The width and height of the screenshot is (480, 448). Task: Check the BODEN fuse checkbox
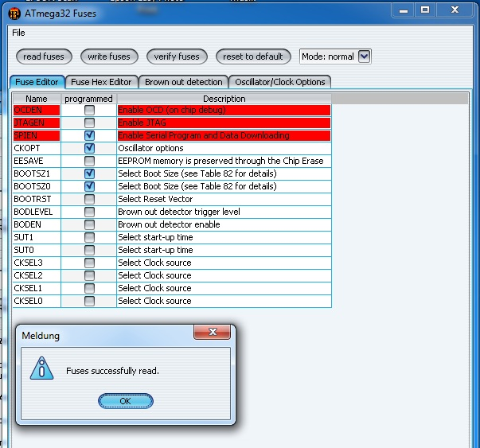click(89, 224)
